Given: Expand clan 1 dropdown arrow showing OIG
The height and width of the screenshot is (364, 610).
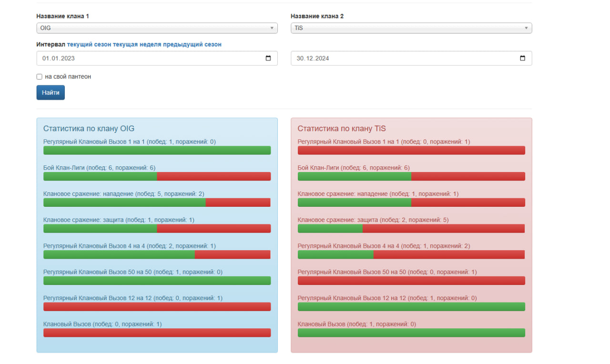Looking at the screenshot, I should coord(272,28).
